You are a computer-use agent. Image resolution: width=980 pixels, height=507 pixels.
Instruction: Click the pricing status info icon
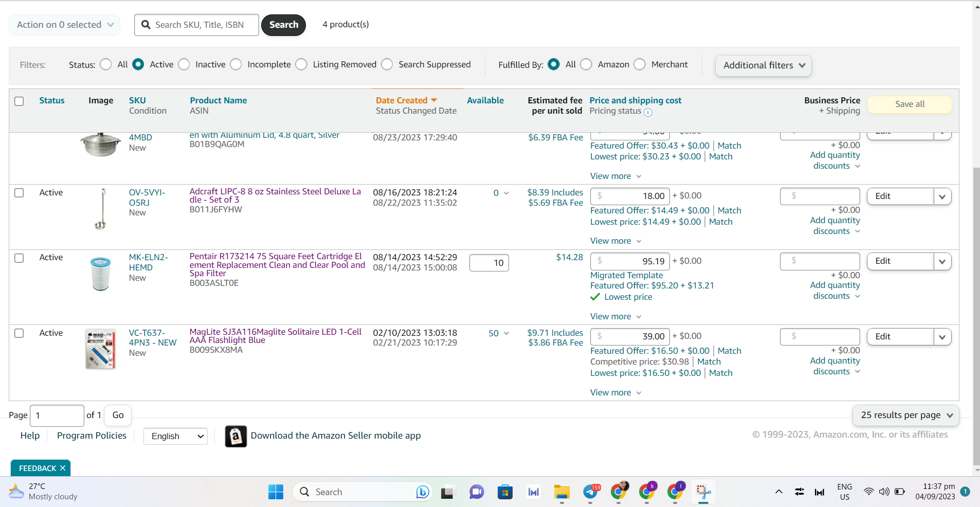pos(648,112)
